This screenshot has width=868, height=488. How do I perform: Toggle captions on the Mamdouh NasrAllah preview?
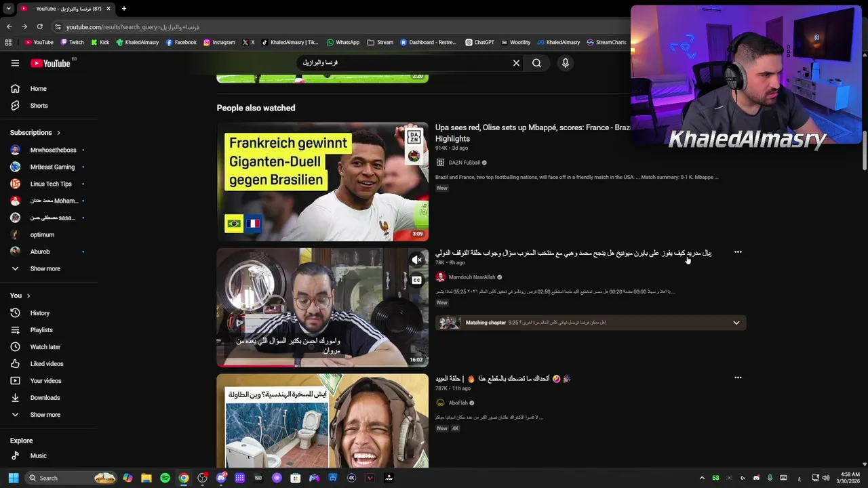[x=417, y=280]
